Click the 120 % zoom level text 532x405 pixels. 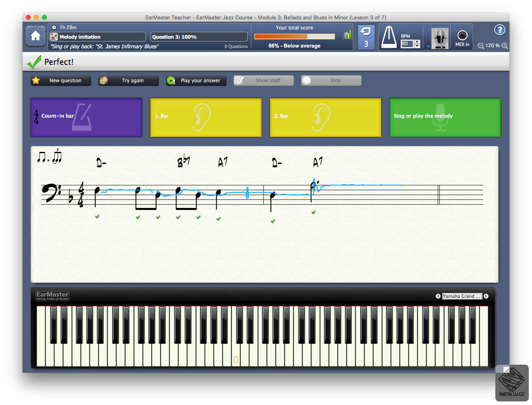[493, 46]
